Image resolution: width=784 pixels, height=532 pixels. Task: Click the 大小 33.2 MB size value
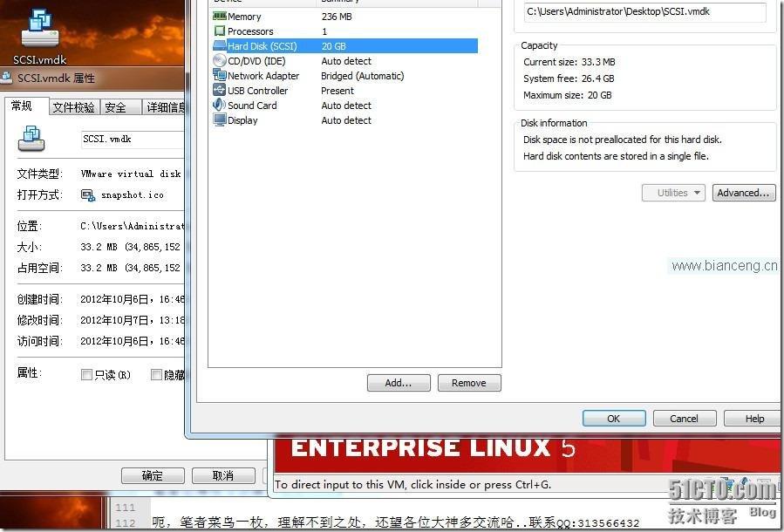130,247
